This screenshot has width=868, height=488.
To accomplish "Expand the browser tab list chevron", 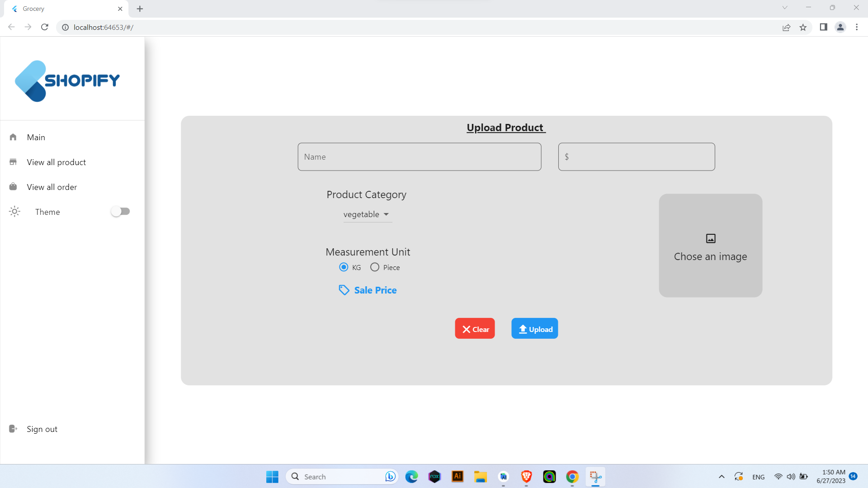I will coord(785,7).
